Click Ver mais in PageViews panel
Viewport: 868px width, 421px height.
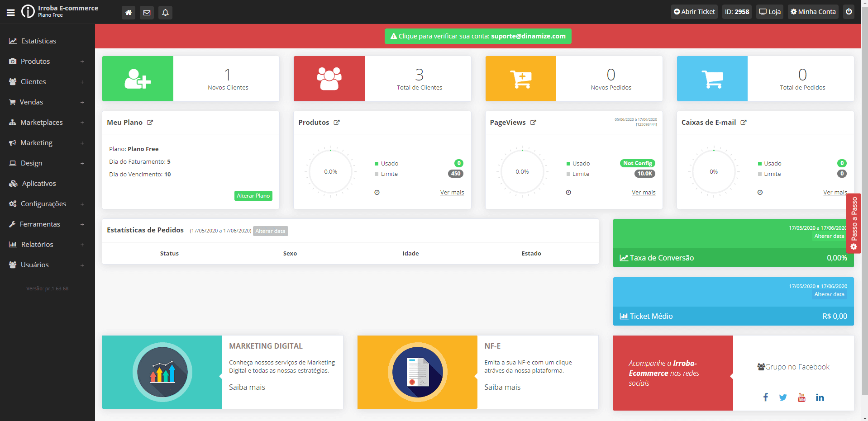(644, 193)
